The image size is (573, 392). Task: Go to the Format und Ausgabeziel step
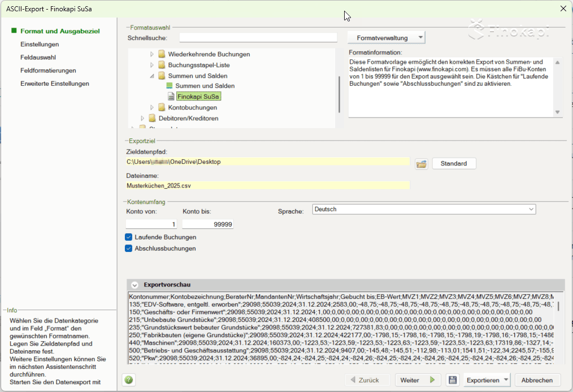click(60, 31)
